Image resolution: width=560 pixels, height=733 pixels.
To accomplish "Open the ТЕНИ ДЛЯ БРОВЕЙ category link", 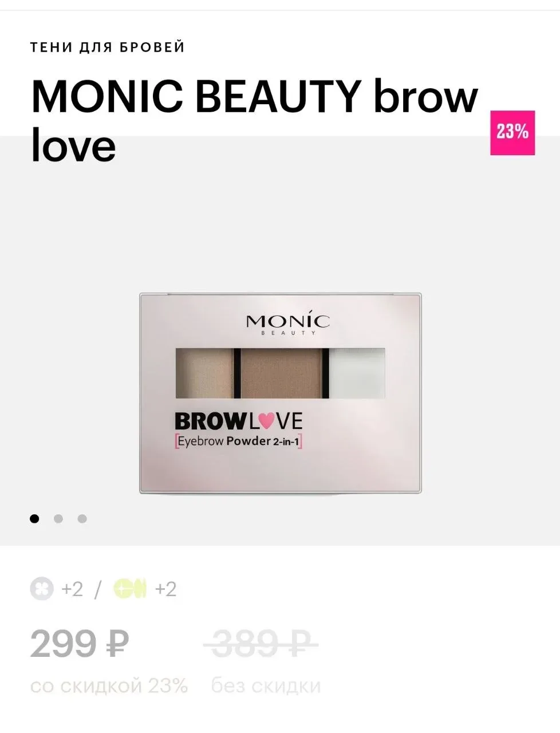I will point(108,48).
